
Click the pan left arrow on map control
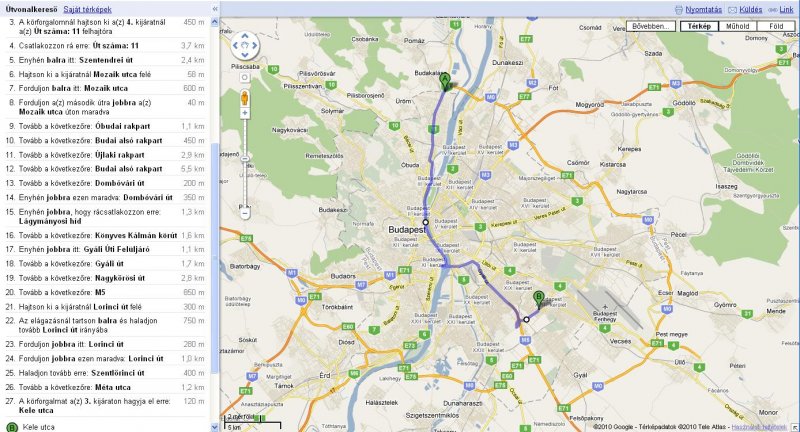coord(236,45)
